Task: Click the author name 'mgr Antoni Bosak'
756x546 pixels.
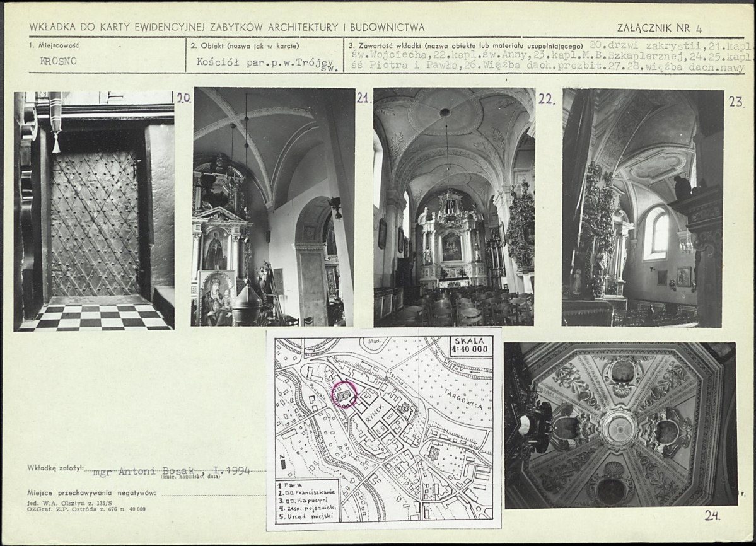Action: point(144,471)
